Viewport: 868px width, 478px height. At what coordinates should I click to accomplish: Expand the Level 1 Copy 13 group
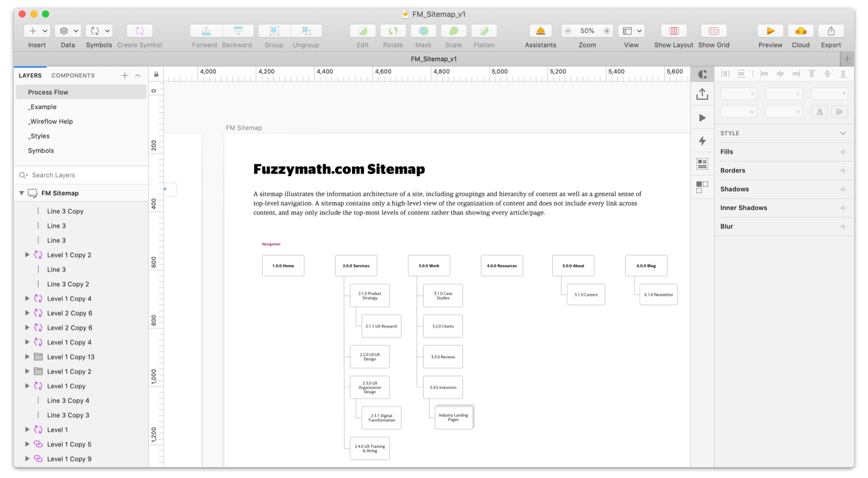pyautogui.click(x=27, y=357)
